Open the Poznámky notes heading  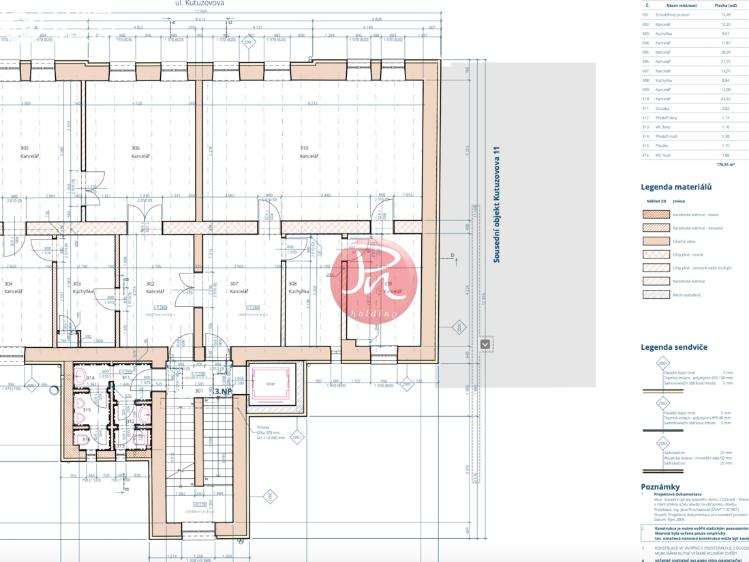point(660,487)
